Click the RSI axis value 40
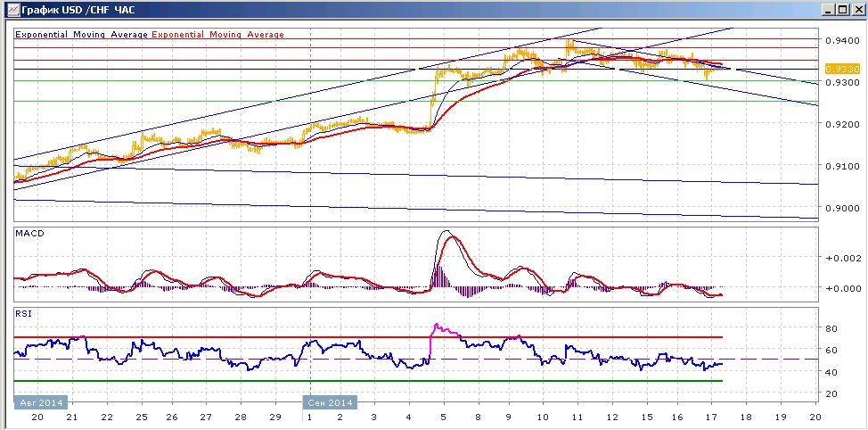 831,371
